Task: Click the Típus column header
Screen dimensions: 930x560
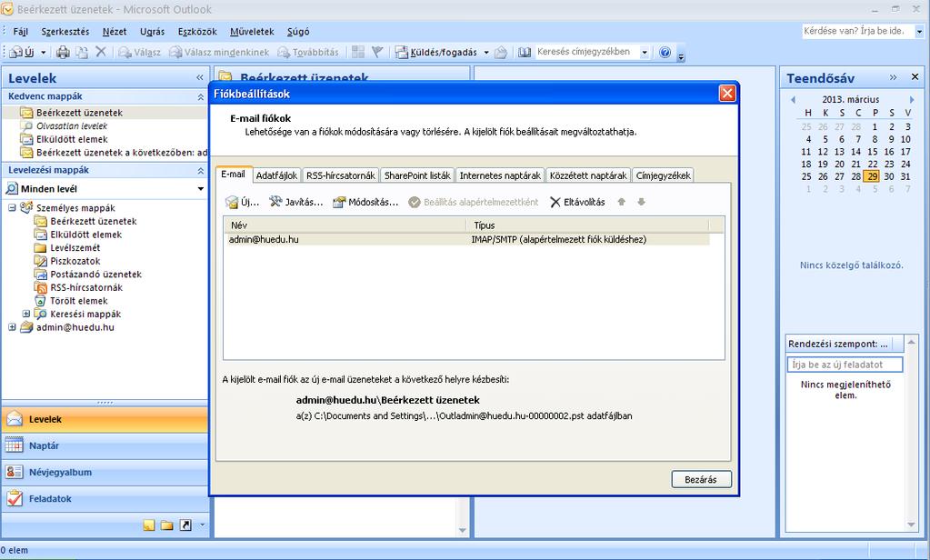Action: tap(588, 225)
